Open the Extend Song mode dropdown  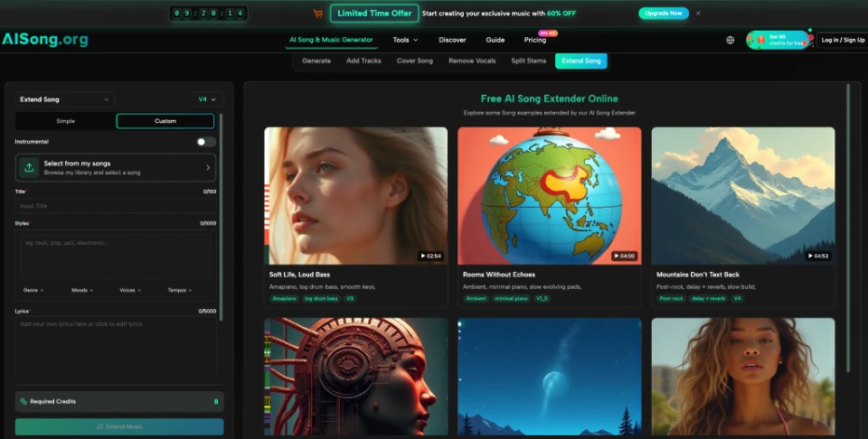[64, 99]
